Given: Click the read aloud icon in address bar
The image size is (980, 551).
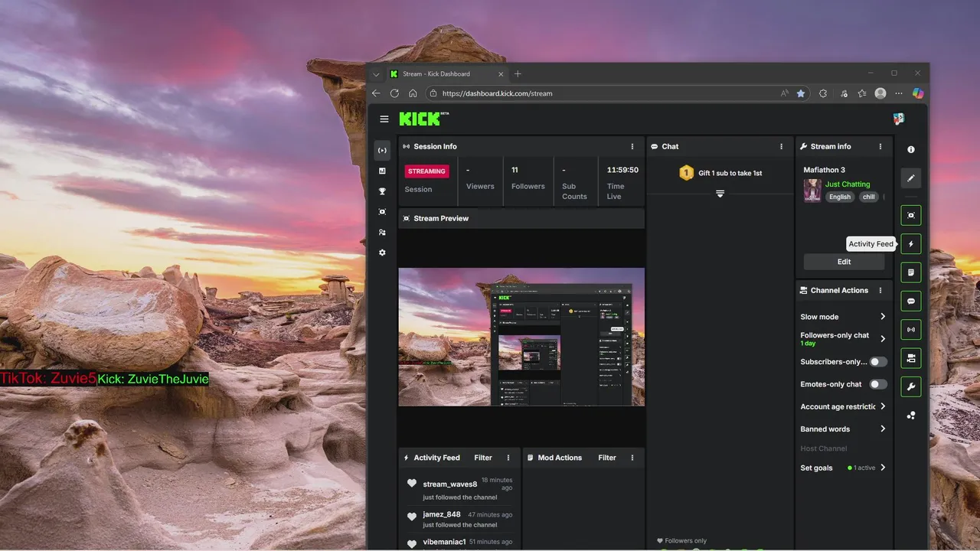Looking at the screenshot, I should point(785,93).
